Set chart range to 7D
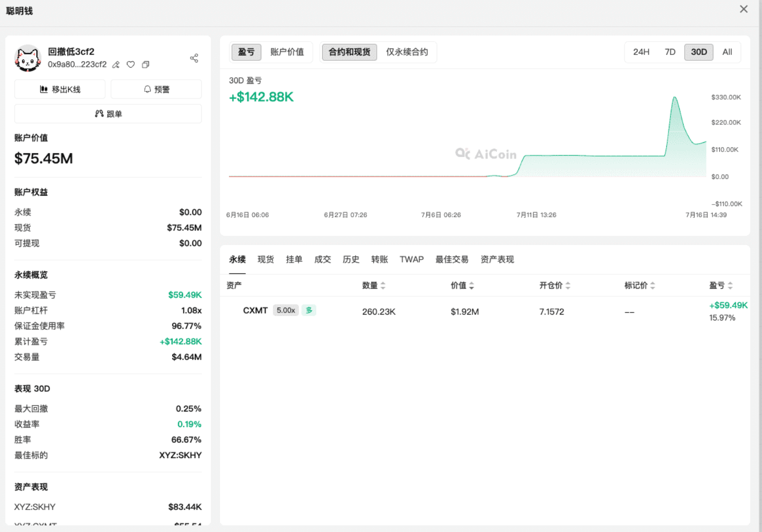The image size is (762, 532). click(670, 52)
